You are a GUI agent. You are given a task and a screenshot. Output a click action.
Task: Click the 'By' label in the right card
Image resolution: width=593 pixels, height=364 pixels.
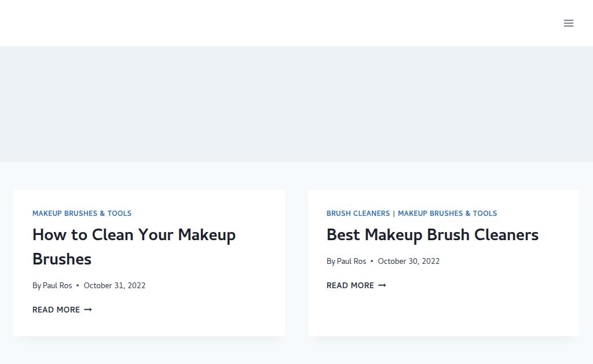pos(331,262)
